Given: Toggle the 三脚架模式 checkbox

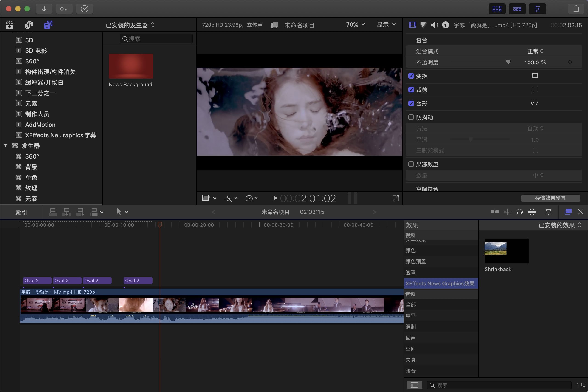Looking at the screenshot, I should pyautogui.click(x=535, y=150).
